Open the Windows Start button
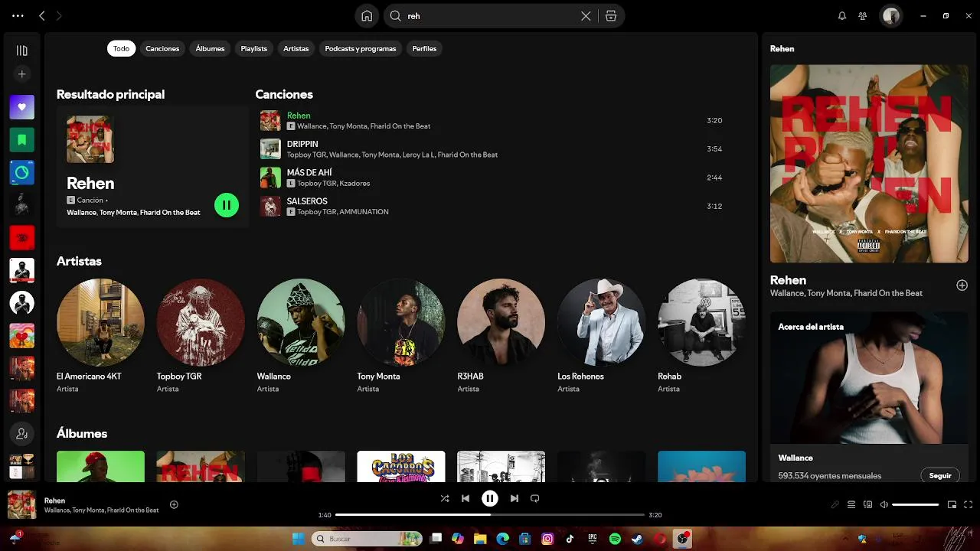This screenshot has height=551, width=980. [298, 539]
